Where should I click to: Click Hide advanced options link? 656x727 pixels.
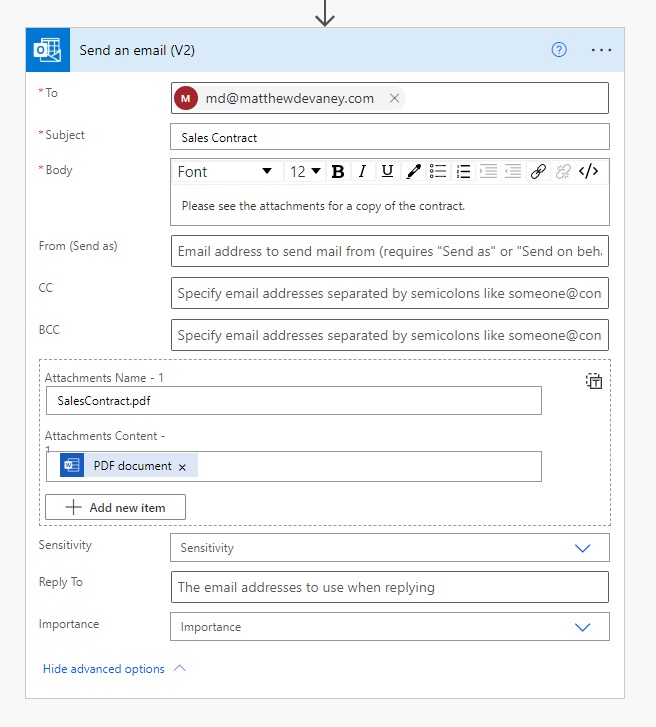(103, 669)
